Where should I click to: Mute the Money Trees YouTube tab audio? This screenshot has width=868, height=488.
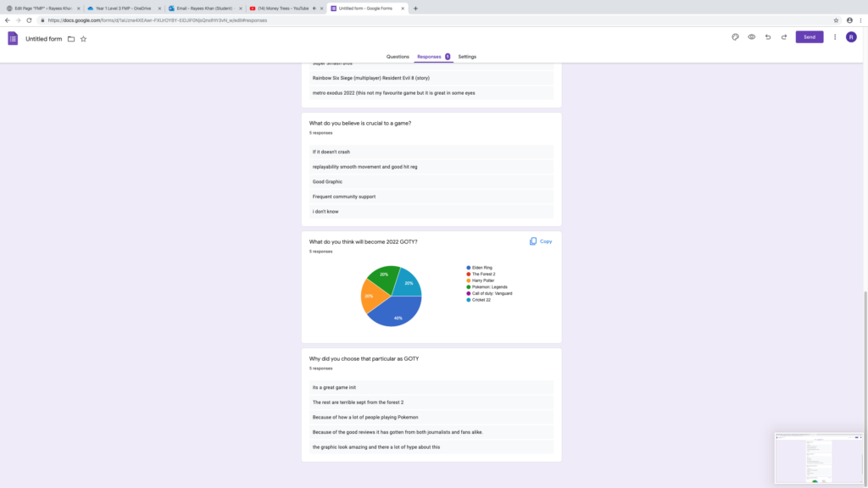314,8
